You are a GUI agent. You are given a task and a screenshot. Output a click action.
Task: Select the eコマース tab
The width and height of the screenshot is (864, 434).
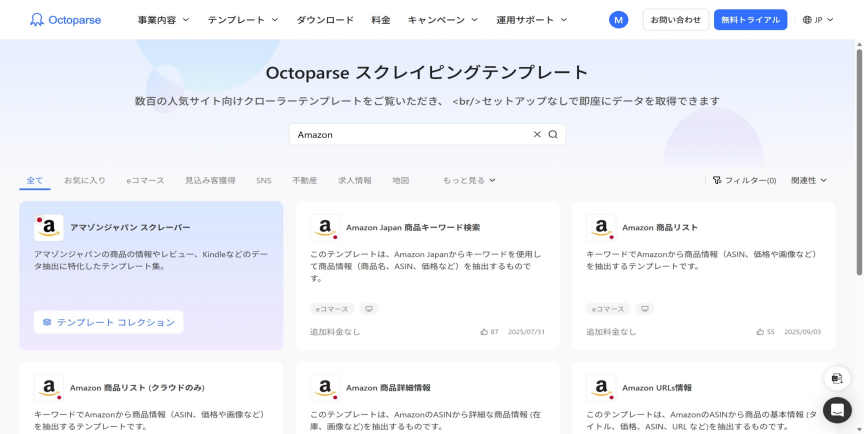(145, 181)
